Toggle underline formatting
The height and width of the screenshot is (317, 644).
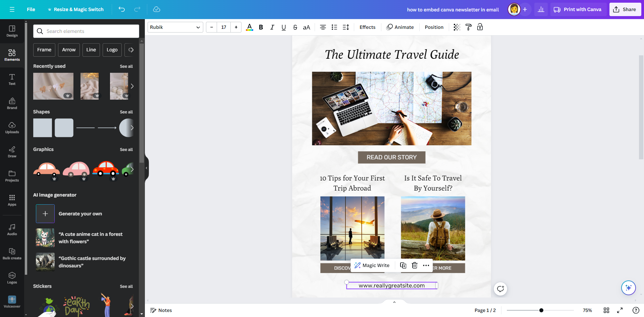[284, 27]
